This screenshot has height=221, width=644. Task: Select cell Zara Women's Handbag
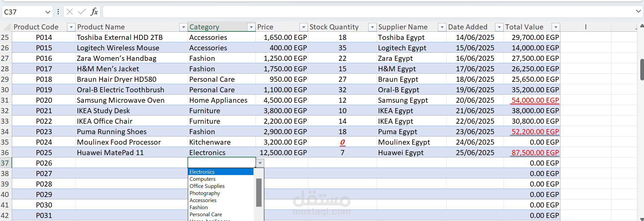[x=132, y=58]
